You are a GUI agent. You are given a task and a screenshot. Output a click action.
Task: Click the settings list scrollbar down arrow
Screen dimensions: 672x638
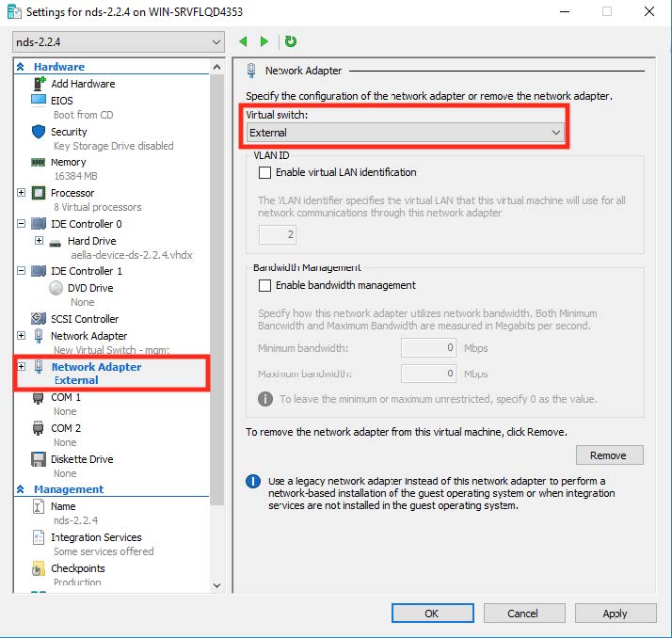pos(217,585)
